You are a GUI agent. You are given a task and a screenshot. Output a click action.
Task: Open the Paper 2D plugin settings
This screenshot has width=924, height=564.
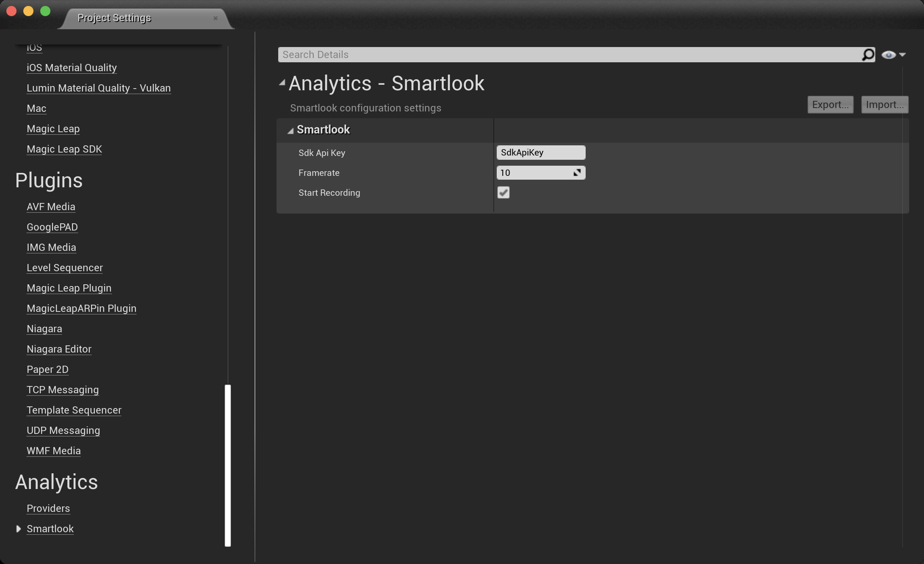coord(47,370)
